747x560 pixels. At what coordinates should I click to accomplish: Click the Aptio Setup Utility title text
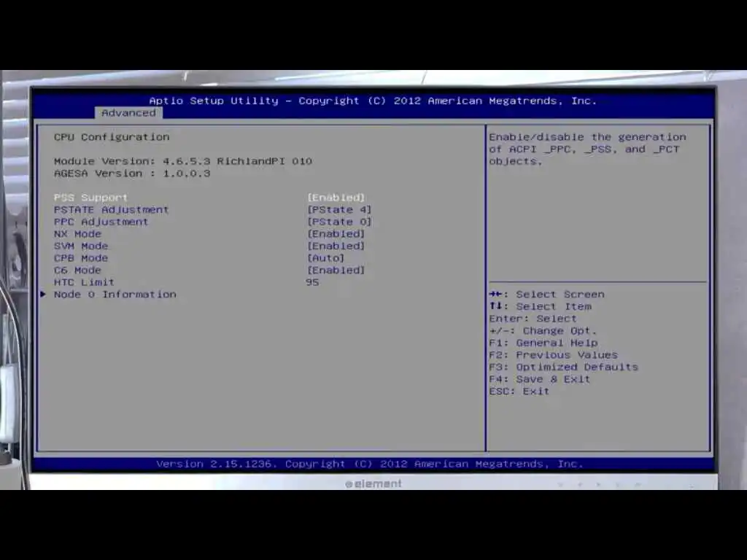pyautogui.click(x=373, y=101)
